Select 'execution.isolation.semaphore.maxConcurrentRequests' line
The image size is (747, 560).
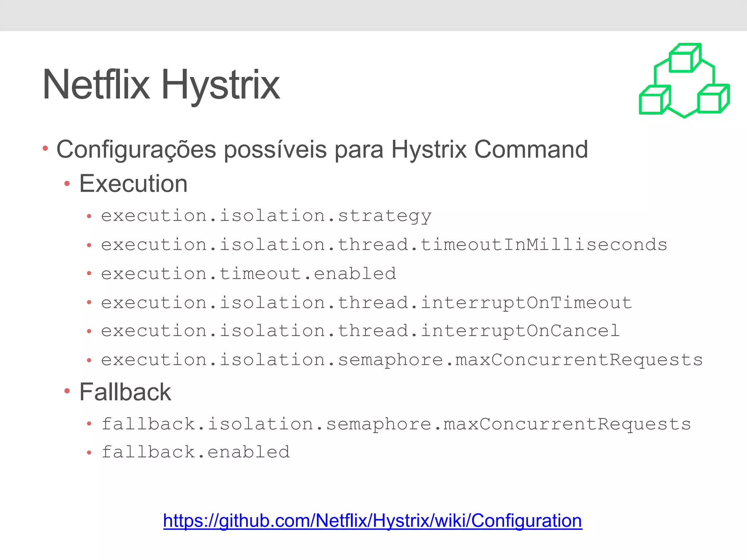[x=402, y=360]
